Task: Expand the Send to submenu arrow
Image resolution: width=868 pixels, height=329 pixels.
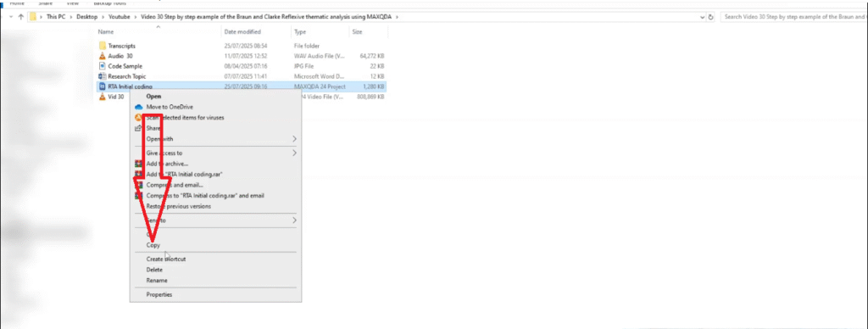Action: 294,220
